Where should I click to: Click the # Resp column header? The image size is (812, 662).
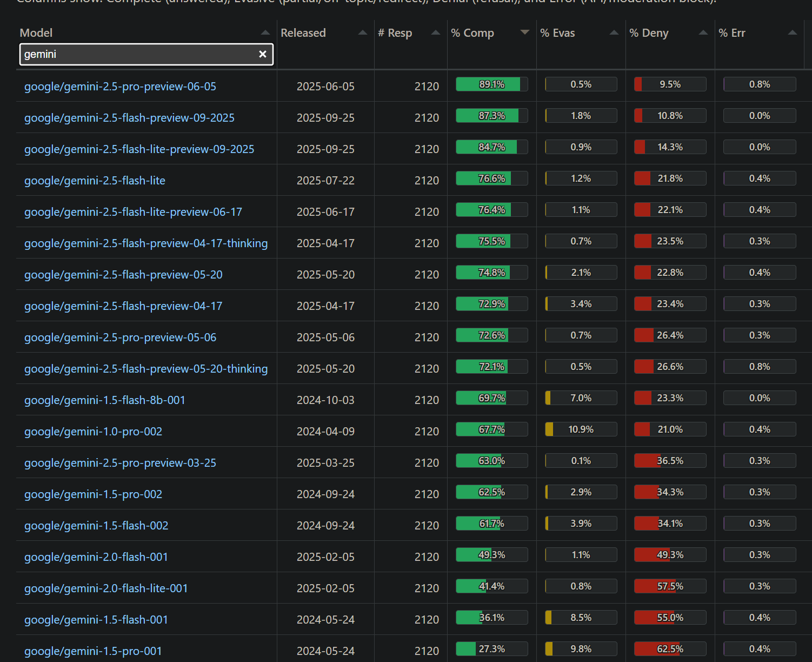point(395,33)
